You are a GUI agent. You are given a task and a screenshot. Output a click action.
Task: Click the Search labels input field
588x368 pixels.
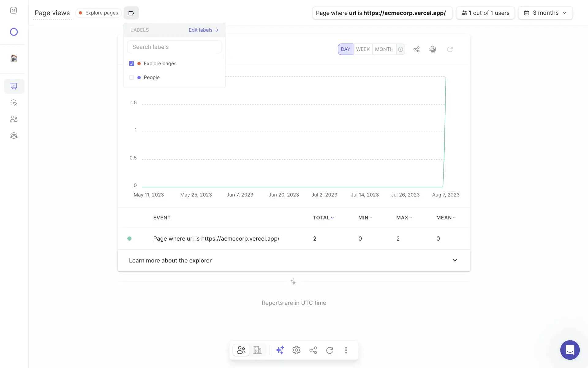[x=174, y=47]
